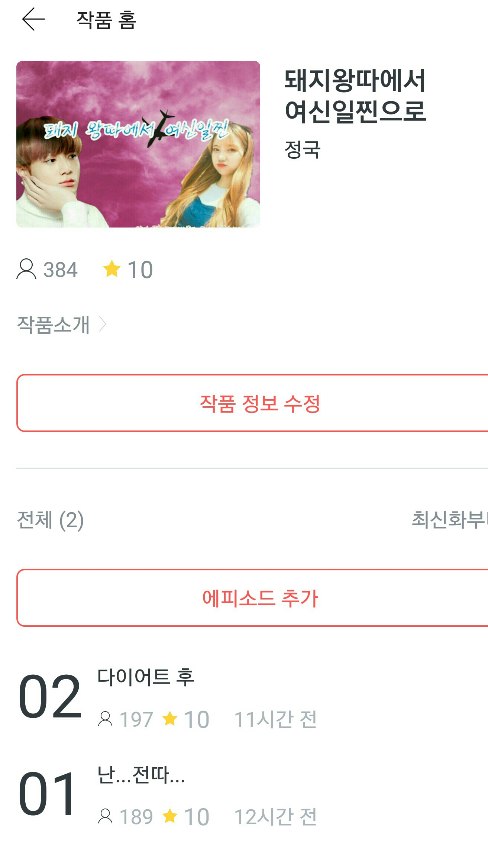Expand the 작품소개 chevron arrow
Screen dimensions: 488x868
pyautogui.click(x=103, y=324)
